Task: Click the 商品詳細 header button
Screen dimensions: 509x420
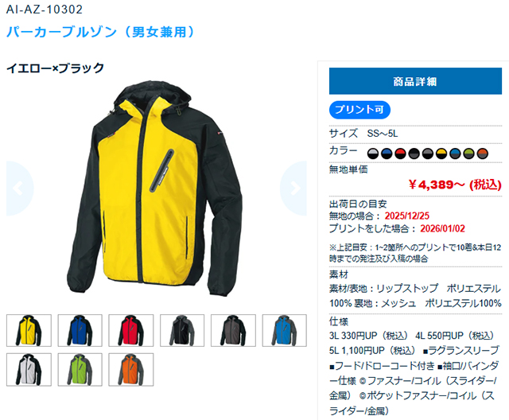Action: point(415,81)
